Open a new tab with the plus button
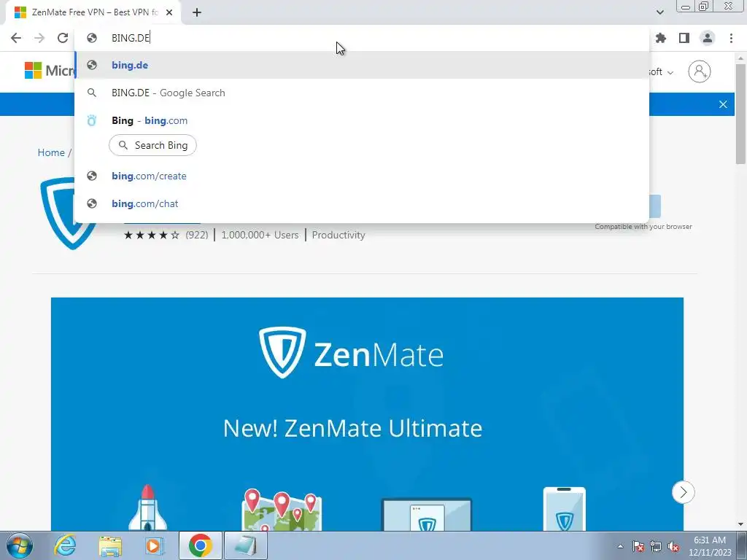The image size is (747, 560). pos(197,13)
